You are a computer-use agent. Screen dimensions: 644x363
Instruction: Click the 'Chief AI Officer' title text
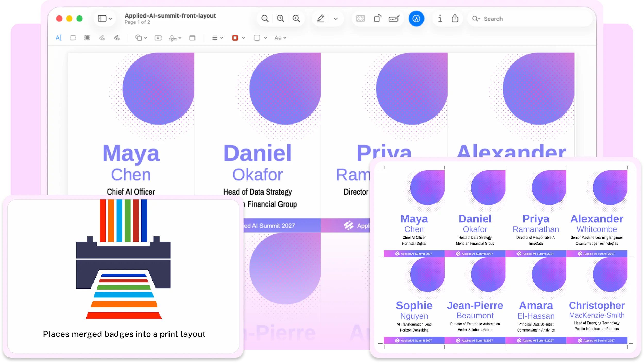tap(131, 192)
